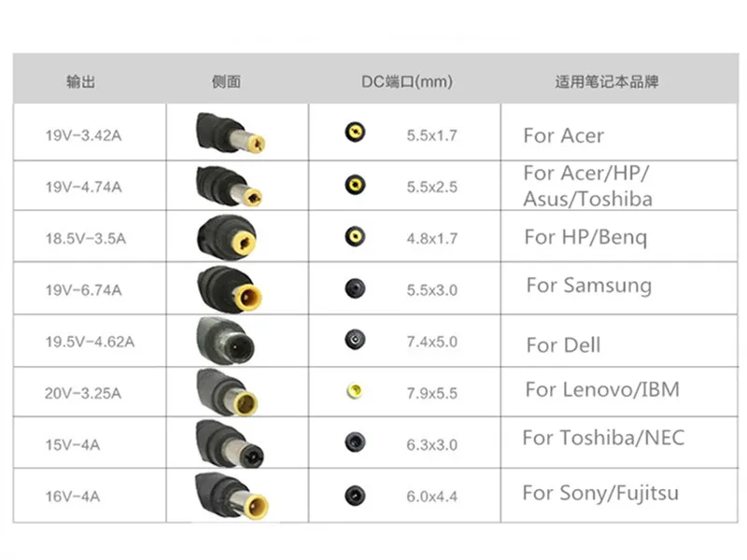Click the "For Acer" brand label
Screen dimensions: 747x560
563,135
